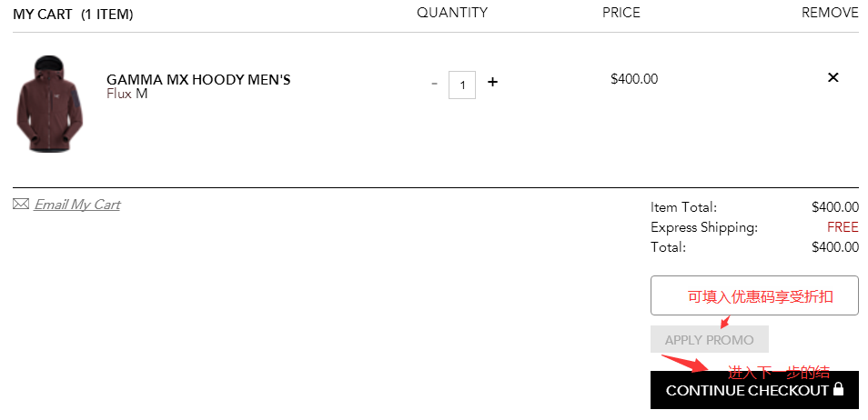Image resolution: width=868 pixels, height=420 pixels.
Task: Open the Email My Cart link
Action: [x=77, y=205]
